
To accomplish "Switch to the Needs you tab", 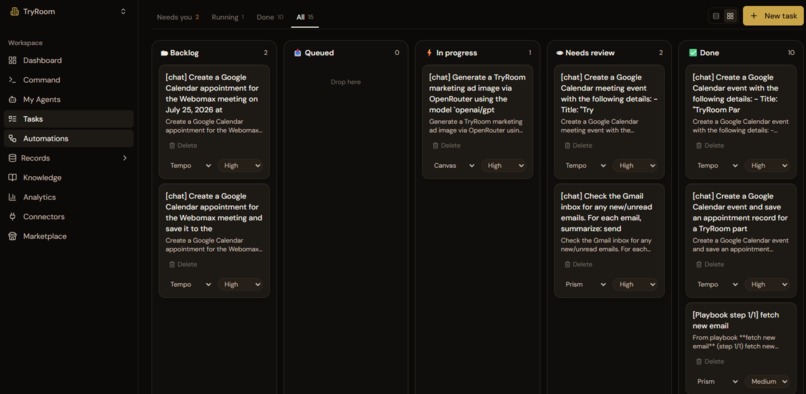I will coord(178,17).
